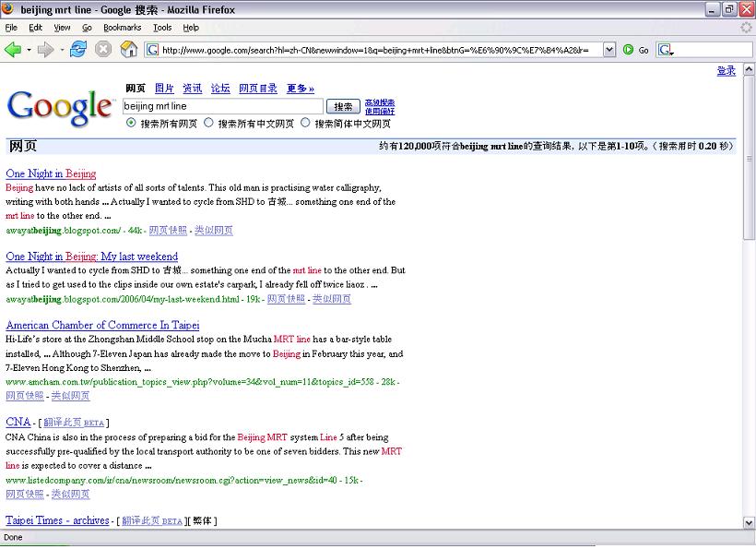Open the Bookmarks menu
This screenshot has height=549, width=756.
123,28
